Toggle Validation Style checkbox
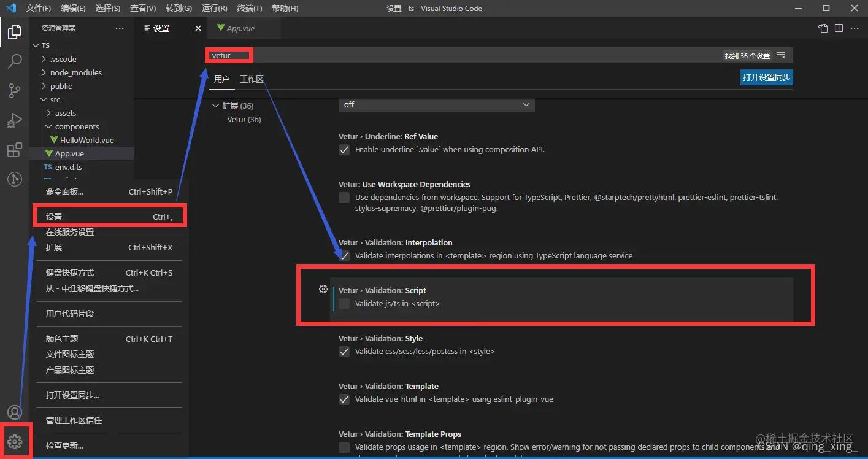The height and width of the screenshot is (459, 868). click(x=344, y=352)
